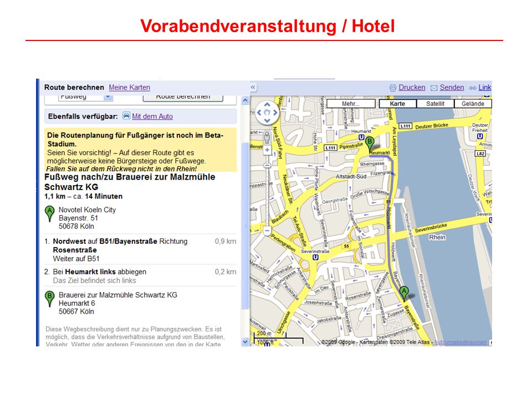The image size is (532, 399).
Task: Click the '200 m' map scale label
Action: 264,333
